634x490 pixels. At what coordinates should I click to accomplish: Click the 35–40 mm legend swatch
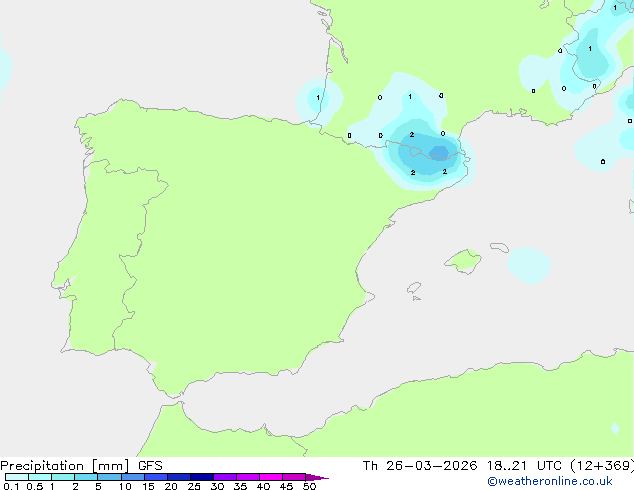click(x=248, y=477)
